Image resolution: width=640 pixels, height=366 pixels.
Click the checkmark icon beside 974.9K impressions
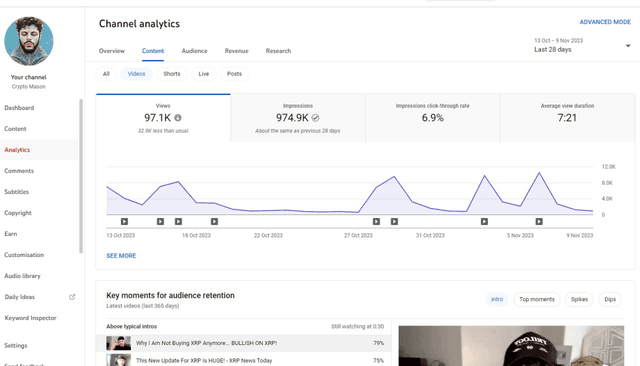tap(315, 118)
